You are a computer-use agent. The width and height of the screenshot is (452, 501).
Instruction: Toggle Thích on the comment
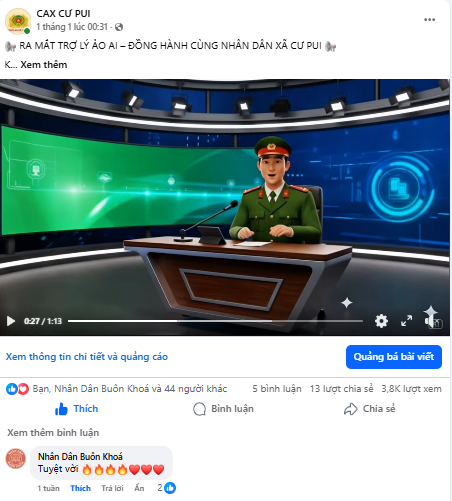click(x=80, y=488)
